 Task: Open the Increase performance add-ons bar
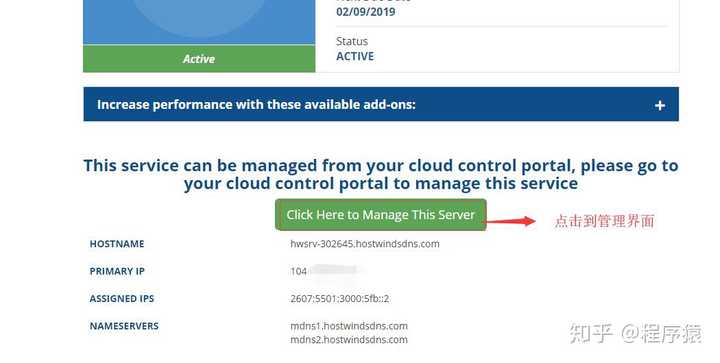(381, 104)
